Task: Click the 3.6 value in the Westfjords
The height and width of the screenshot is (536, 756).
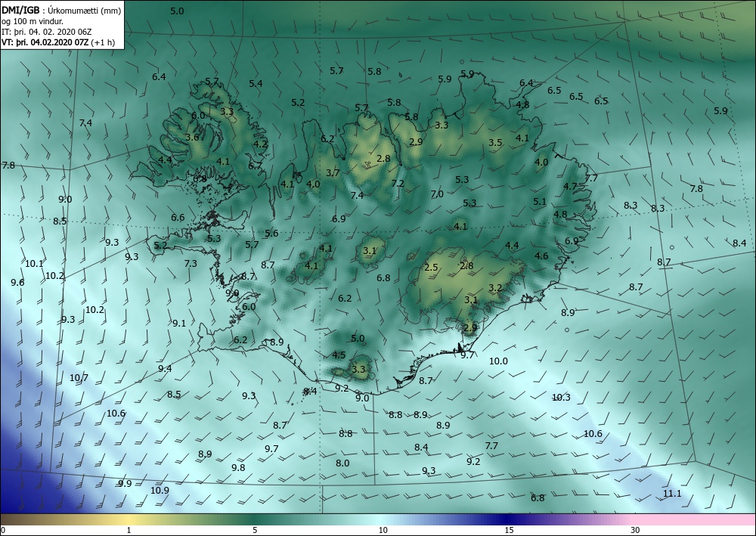Action: [192, 138]
